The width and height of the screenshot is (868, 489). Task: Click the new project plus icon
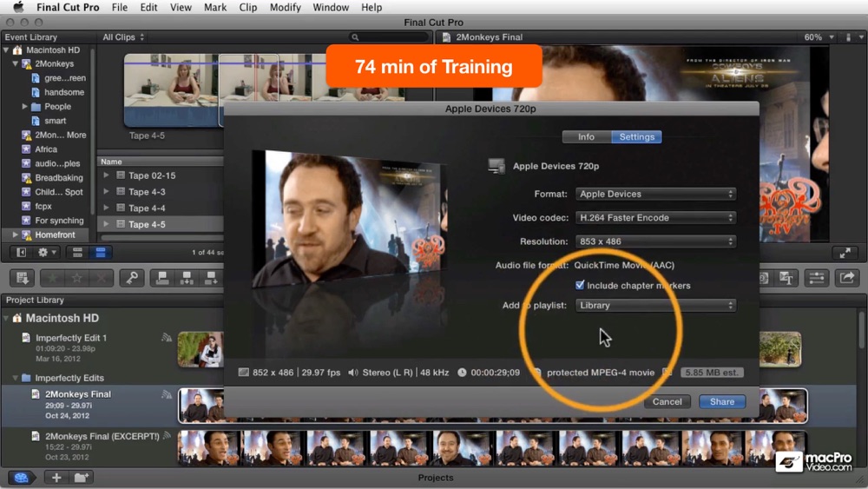(56, 478)
